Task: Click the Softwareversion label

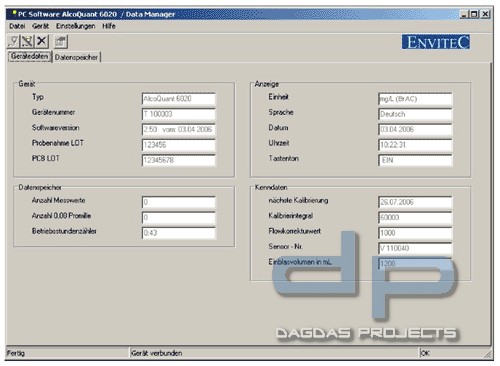Action: [x=56, y=128]
